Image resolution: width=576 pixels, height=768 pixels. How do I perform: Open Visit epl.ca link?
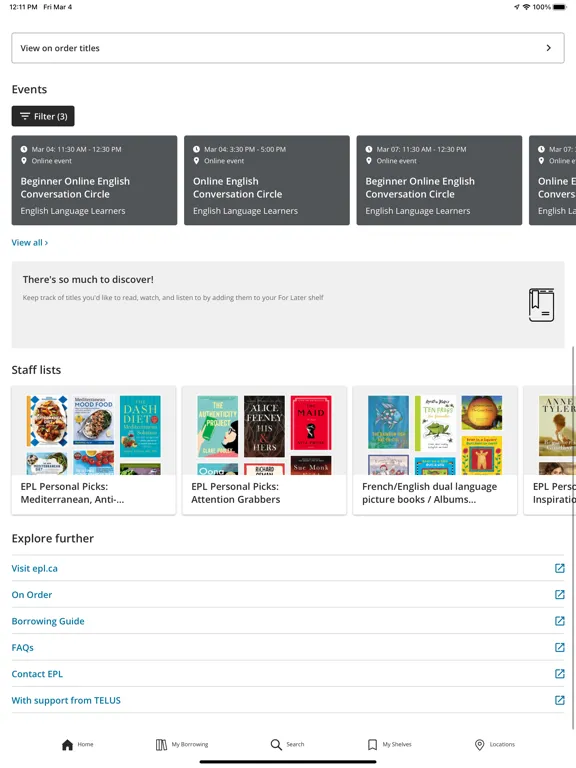click(x=35, y=568)
